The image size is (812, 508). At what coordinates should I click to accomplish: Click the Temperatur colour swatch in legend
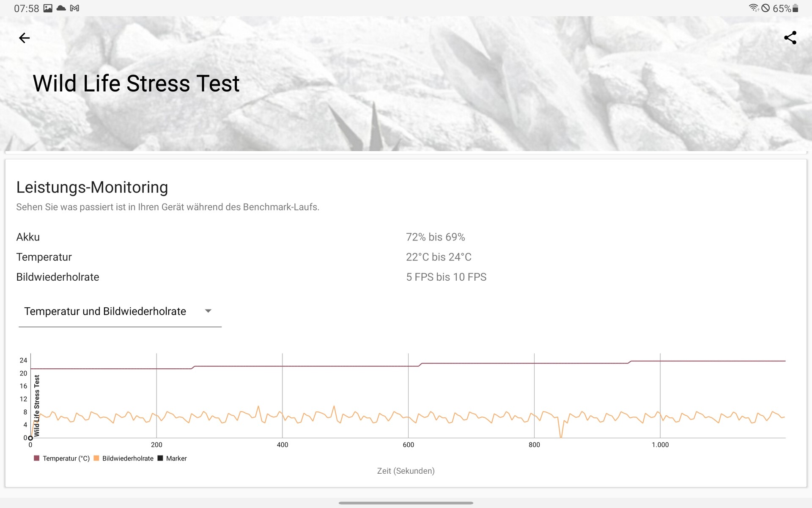click(37, 458)
